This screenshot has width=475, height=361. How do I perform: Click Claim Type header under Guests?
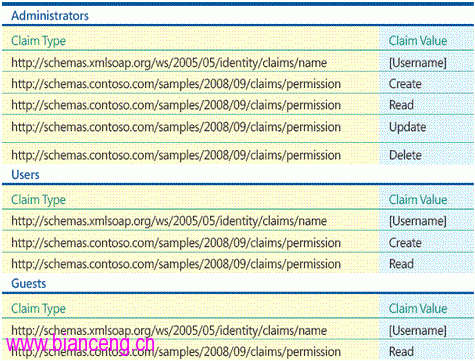pyautogui.click(x=38, y=309)
